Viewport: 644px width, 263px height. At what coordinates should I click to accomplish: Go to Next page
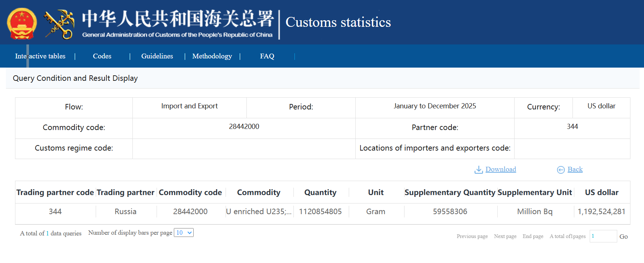(x=505, y=236)
